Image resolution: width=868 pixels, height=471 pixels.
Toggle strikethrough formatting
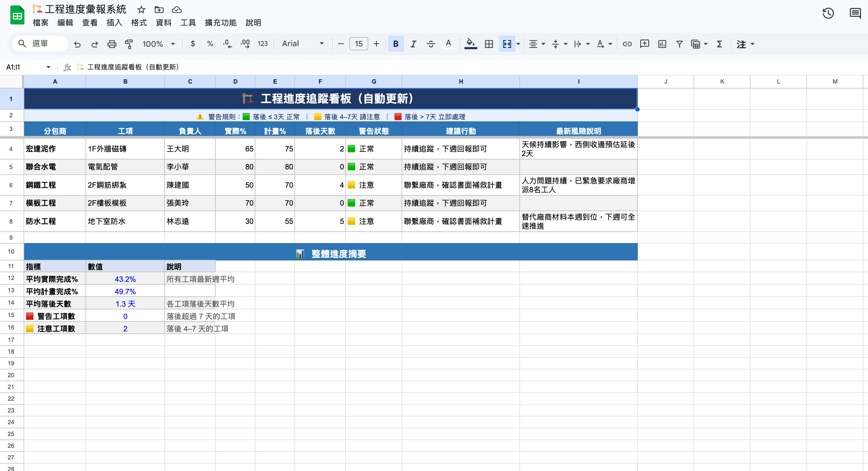tap(431, 44)
